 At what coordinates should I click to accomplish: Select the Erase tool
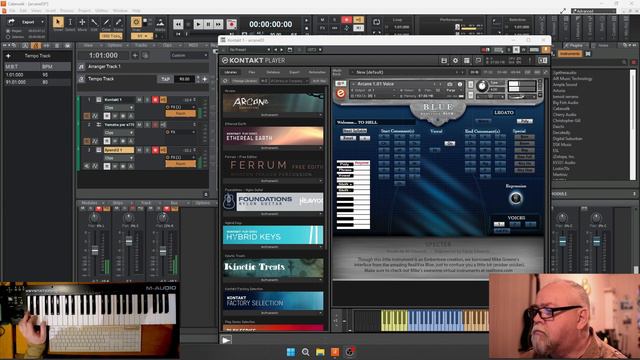click(118, 22)
